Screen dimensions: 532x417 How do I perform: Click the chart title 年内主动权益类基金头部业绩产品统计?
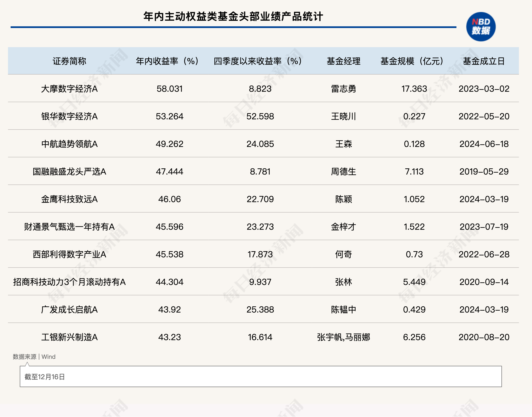[x=233, y=17]
